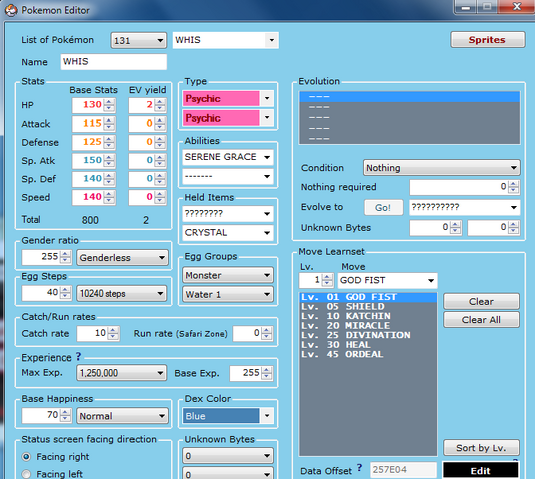535x479 pixels.
Task: Select the Lv. 05 SHIELD row
Action: (368, 307)
